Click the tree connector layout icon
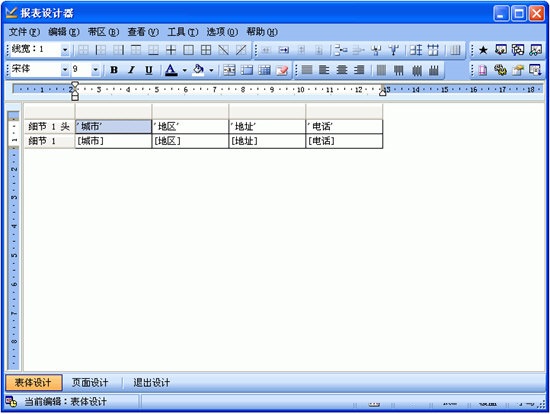This screenshot has width=550, height=414. pyautogui.click(x=340, y=50)
